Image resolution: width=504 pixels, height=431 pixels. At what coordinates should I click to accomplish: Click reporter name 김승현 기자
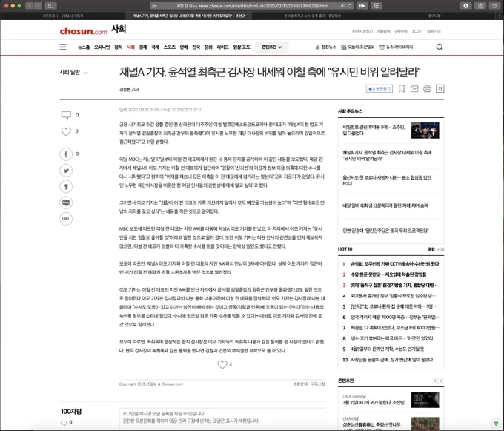pos(129,90)
